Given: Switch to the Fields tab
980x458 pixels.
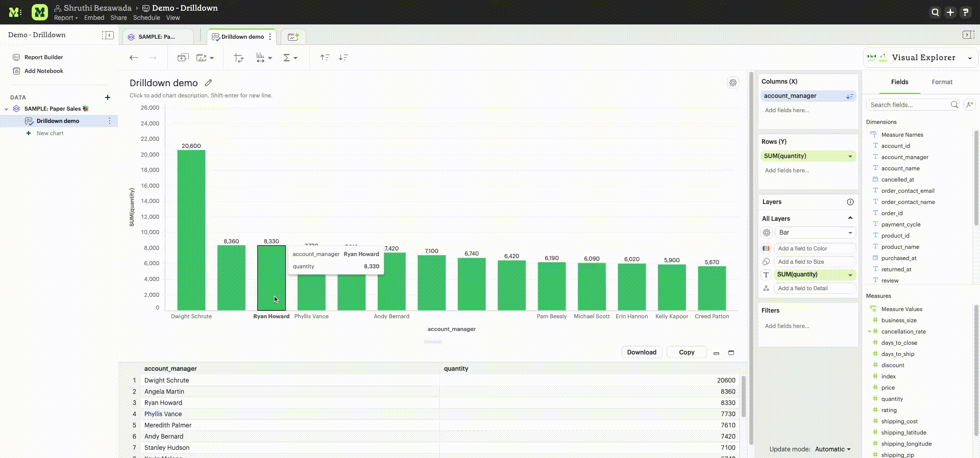Looking at the screenshot, I should tap(899, 82).
